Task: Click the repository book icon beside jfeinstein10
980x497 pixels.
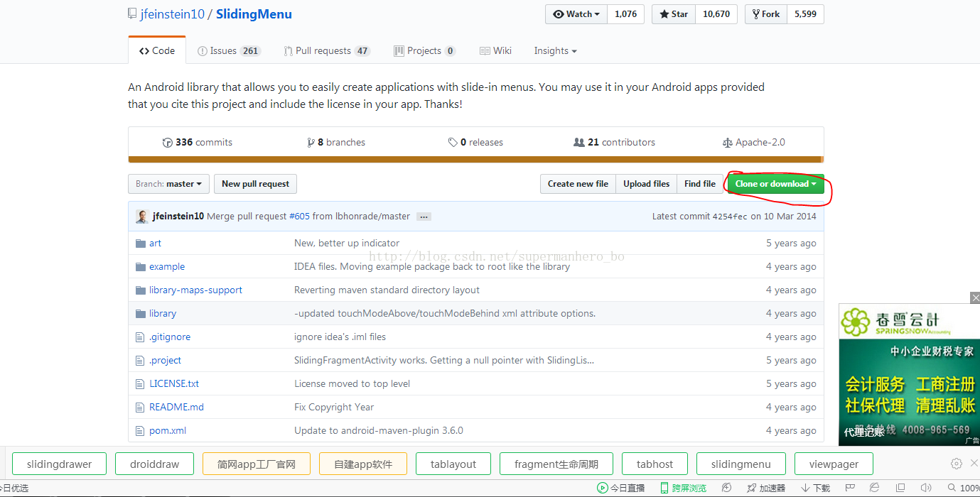Action: [131, 14]
